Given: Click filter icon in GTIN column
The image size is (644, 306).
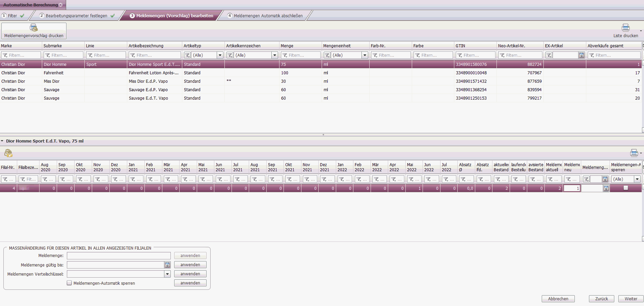Looking at the screenshot, I should [460, 55].
